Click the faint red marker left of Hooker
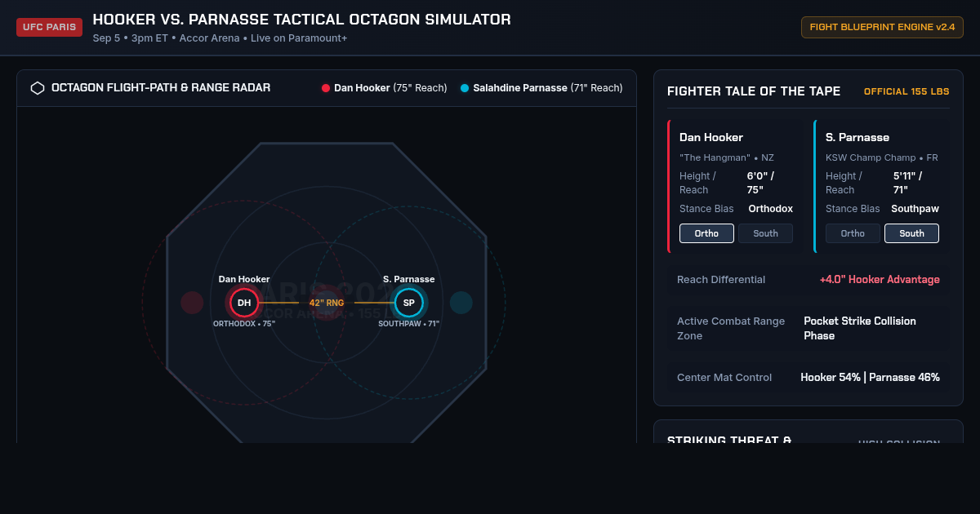This screenshot has width=980, height=514. click(x=192, y=303)
